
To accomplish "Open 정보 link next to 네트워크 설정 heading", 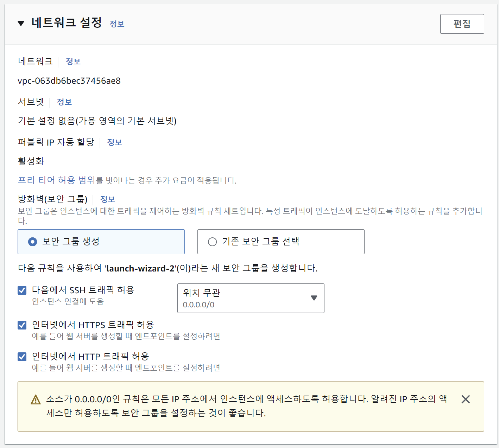I will point(117,24).
